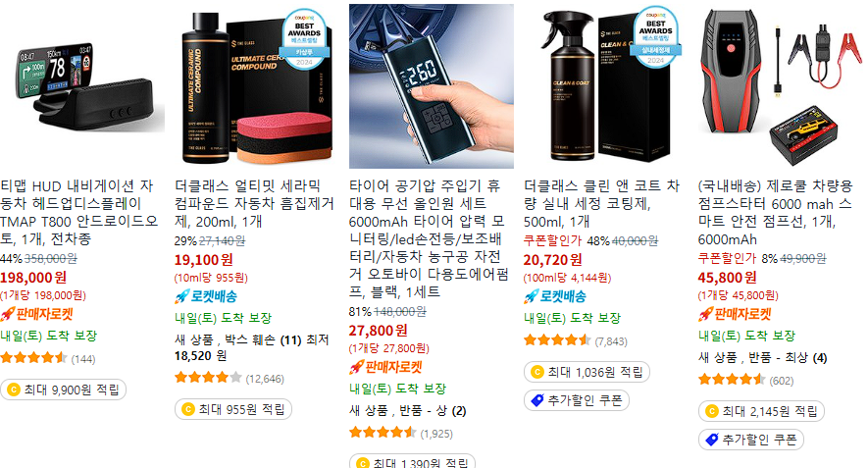Open the 티맵 HUD 내비게이션 product title
The height and width of the screenshot is (468, 868).
[78, 212]
